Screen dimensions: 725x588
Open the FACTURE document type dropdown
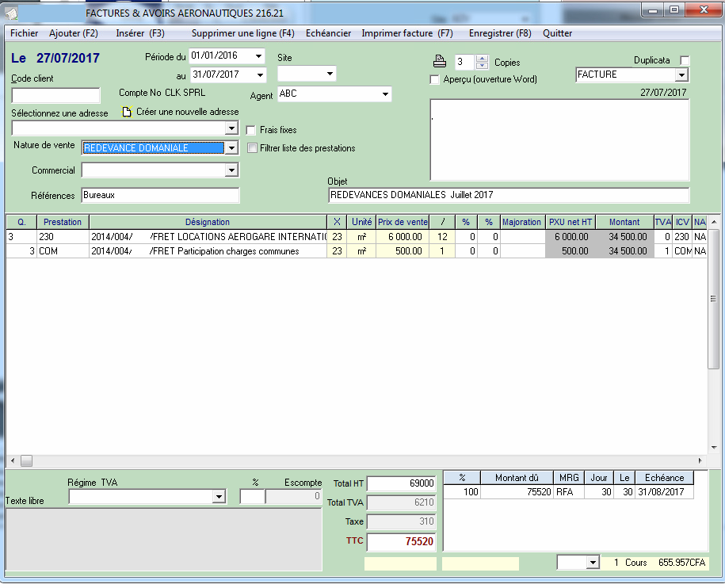coord(681,75)
